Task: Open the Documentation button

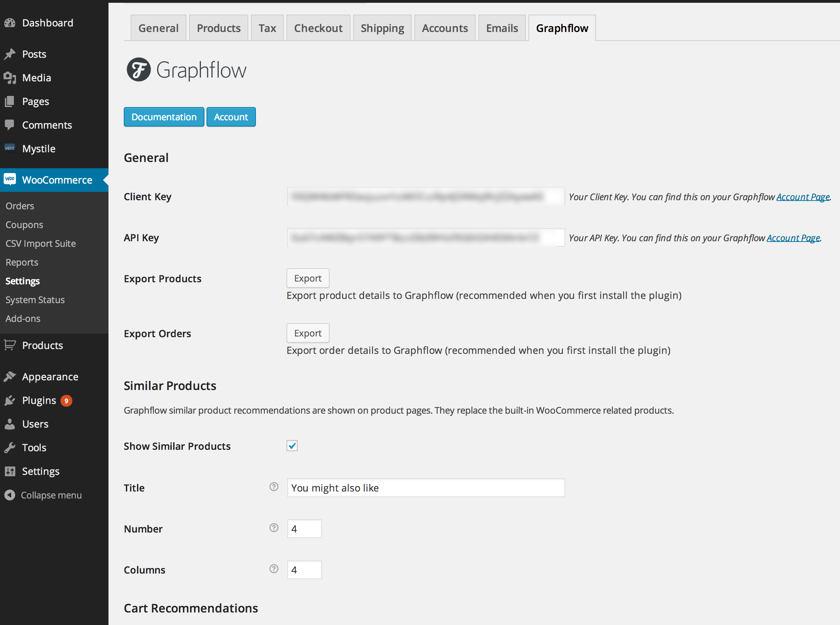Action: (164, 117)
